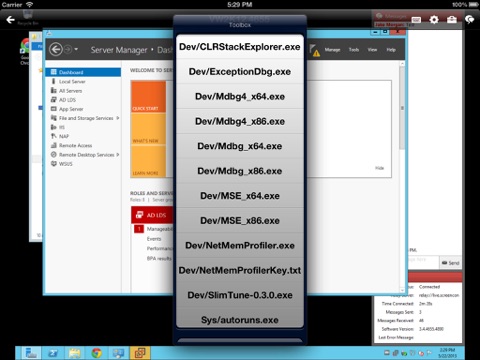Open the chat bubble icon in the top bar

pyautogui.click(x=470, y=20)
